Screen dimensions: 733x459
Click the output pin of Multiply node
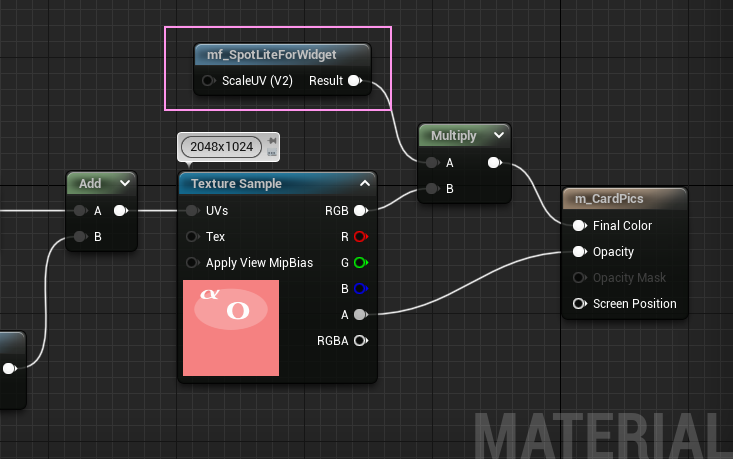click(495, 163)
